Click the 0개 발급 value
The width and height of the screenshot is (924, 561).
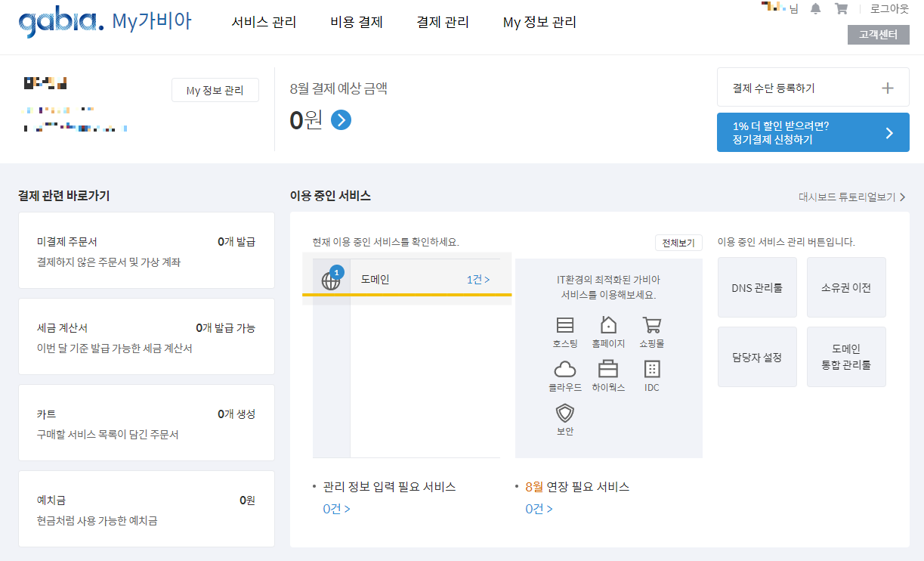pos(236,242)
